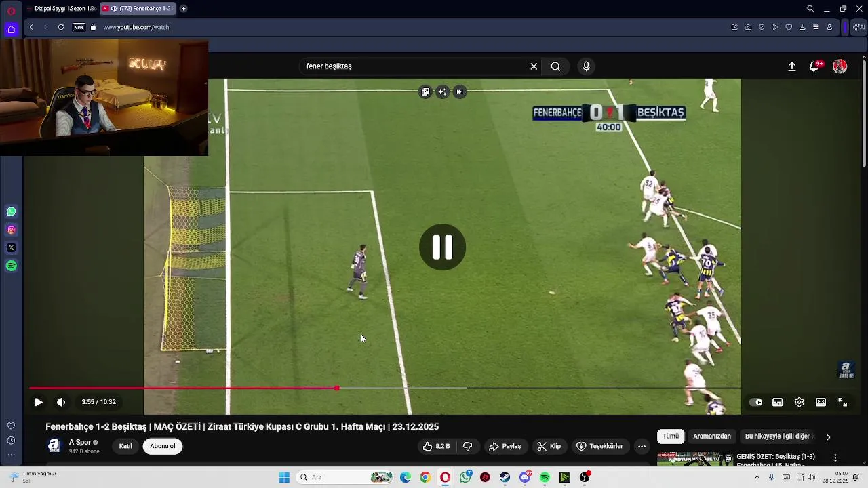Select the Aramanızdan filter chip
The width and height of the screenshot is (868, 488).
712,436
